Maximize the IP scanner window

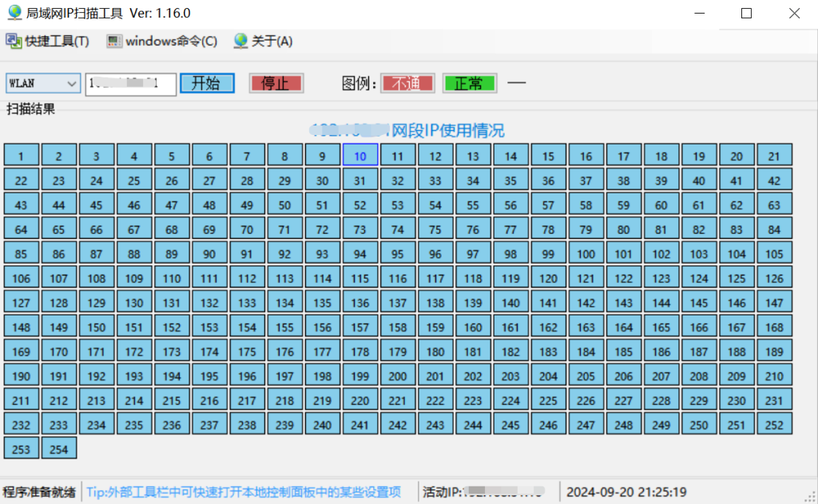(x=747, y=13)
